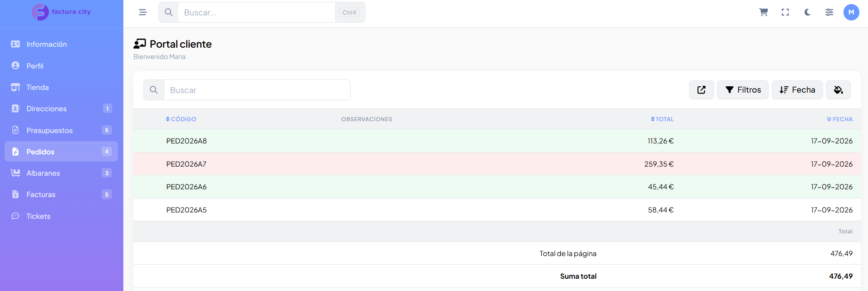Click the 58,44 € total cell
Viewport: 868px width, 291px height.
[x=661, y=210]
